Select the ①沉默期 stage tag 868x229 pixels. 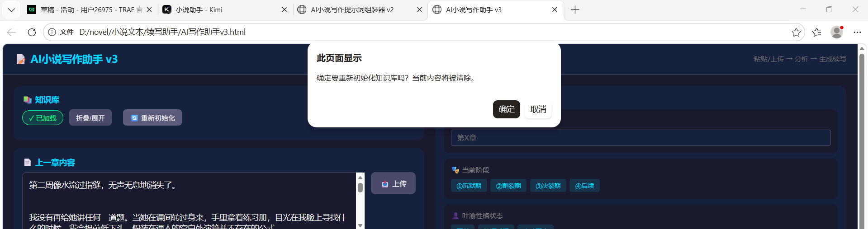tap(469, 186)
